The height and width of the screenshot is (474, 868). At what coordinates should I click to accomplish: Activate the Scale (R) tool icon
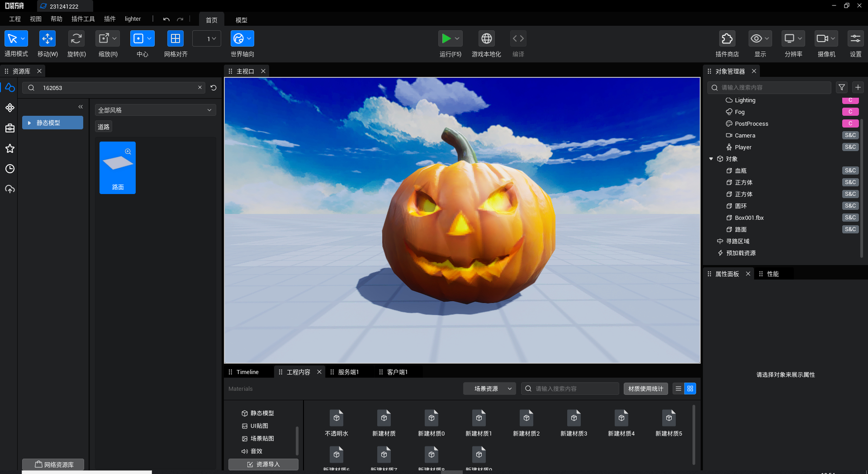104,38
